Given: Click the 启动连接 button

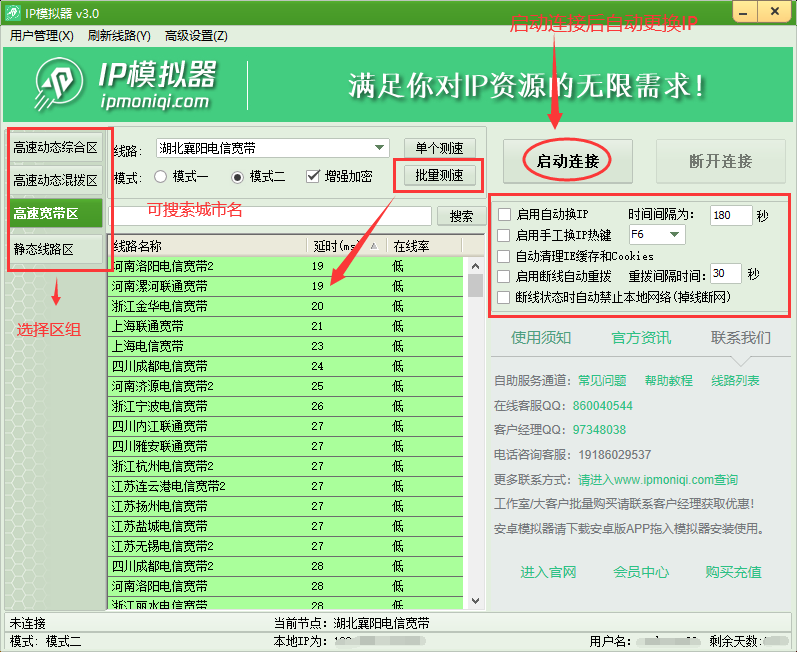Looking at the screenshot, I should coord(569,161).
